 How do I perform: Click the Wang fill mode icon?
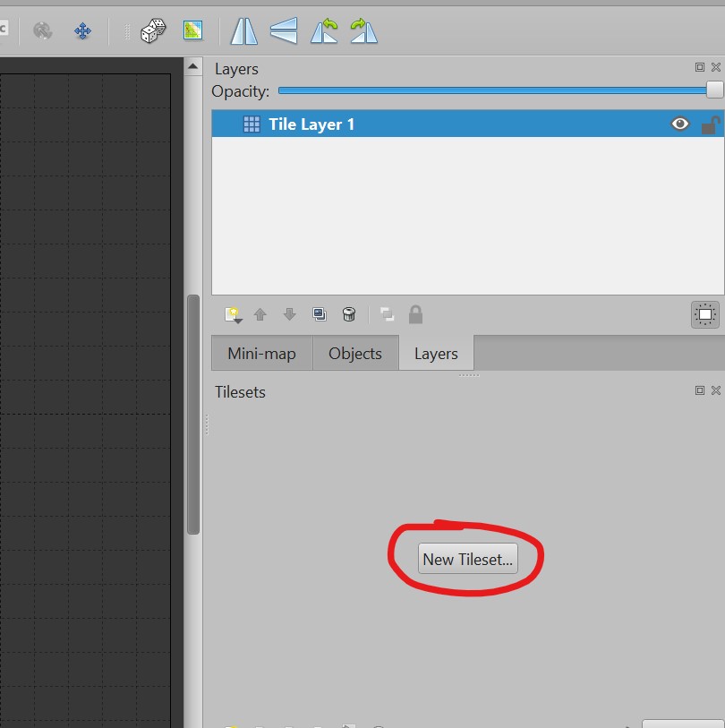pyautogui.click(x=193, y=31)
